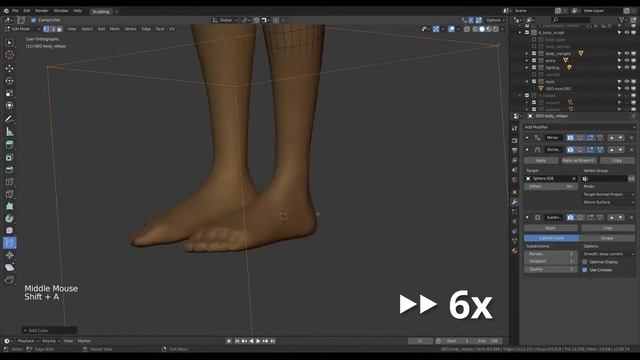640x360 pixels.
Task: Select the Move tool in left toolbar
Action: (9, 68)
